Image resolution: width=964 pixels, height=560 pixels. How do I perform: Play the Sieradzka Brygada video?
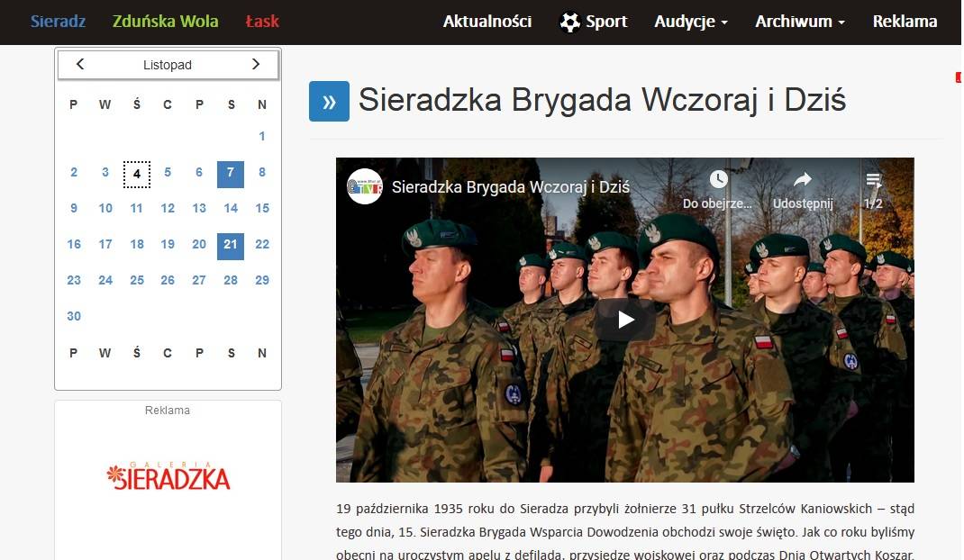(625, 320)
